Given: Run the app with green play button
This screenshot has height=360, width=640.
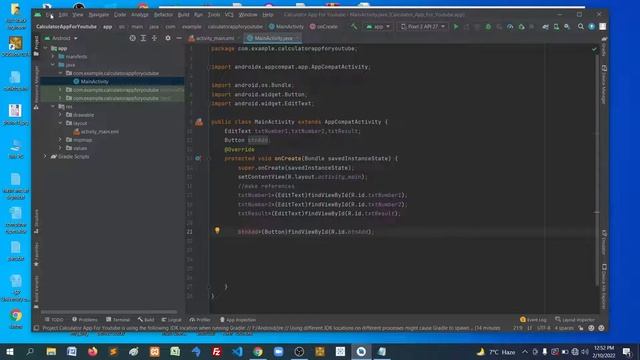Looking at the screenshot, I should pos(456,27).
